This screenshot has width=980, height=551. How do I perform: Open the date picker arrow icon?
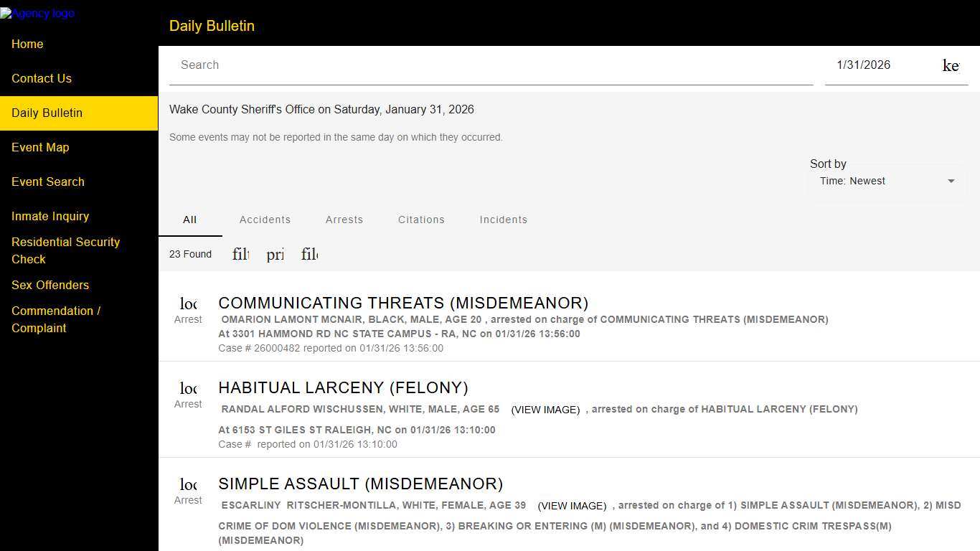(x=951, y=65)
